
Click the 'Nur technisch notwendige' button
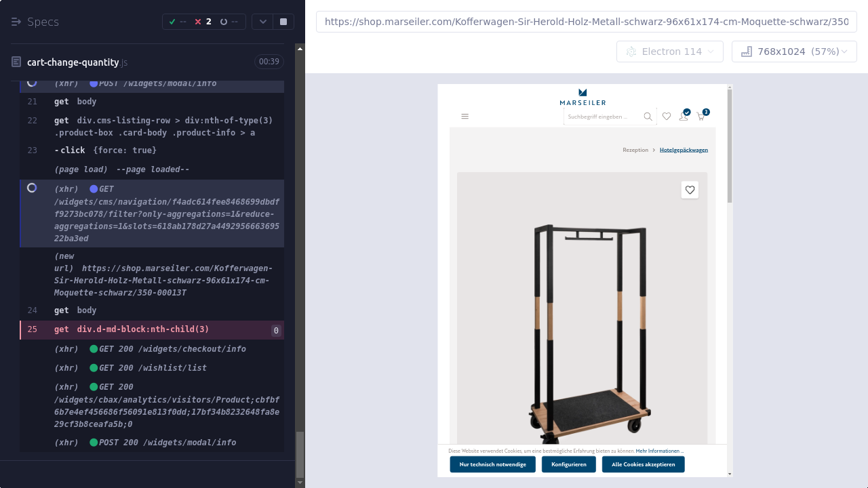pyautogui.click(x=492, y=464)
